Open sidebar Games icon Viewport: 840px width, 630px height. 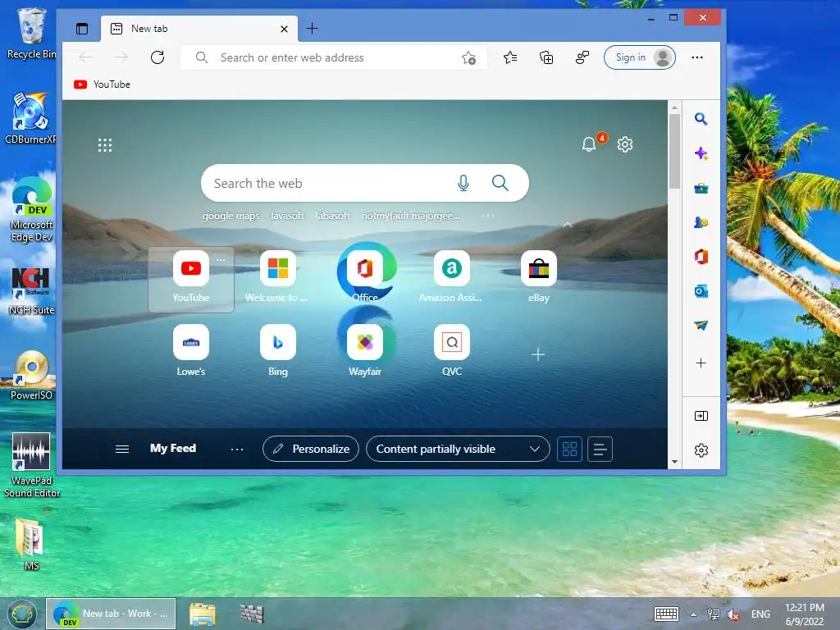(701, 222)
